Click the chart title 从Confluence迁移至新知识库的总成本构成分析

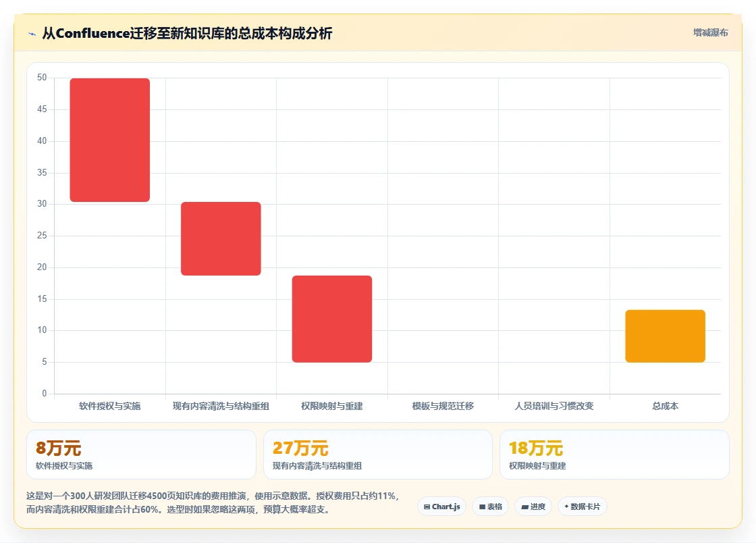[187, 33]
